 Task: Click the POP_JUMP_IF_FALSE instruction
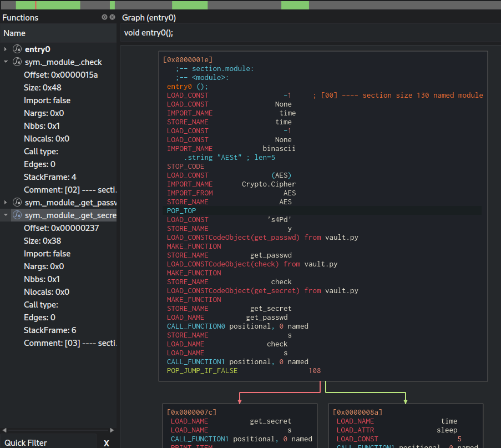(x=203, y=371)
